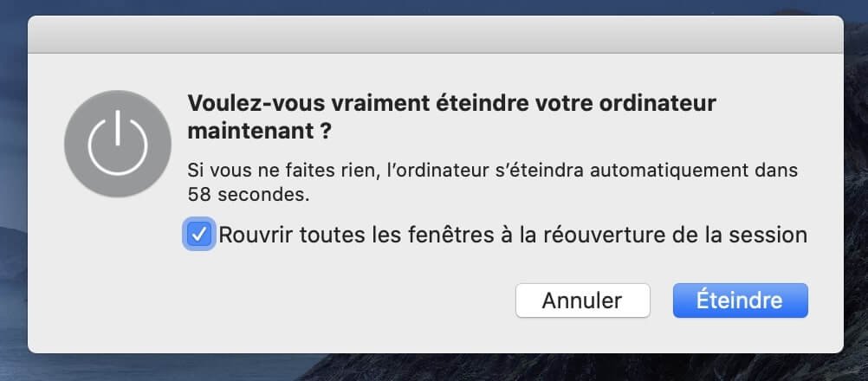This screenshot has width=868, height=381.
Task: Click the empty dialog space below the power icon
Action: [117, 266]
